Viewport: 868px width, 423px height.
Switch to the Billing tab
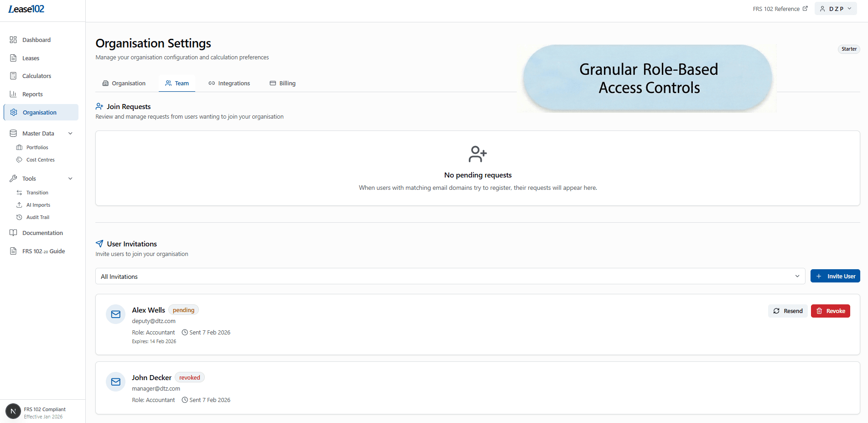[282, 83]
